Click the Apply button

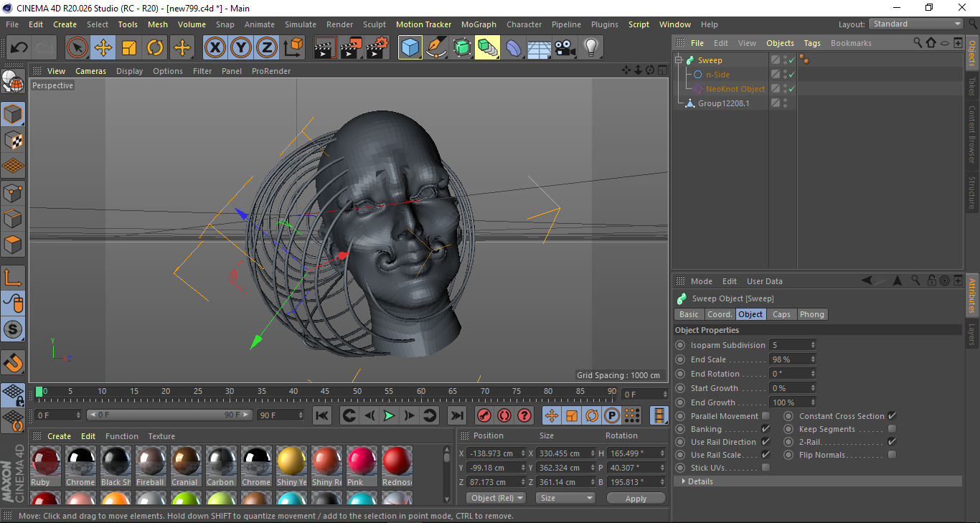[636, 498]
